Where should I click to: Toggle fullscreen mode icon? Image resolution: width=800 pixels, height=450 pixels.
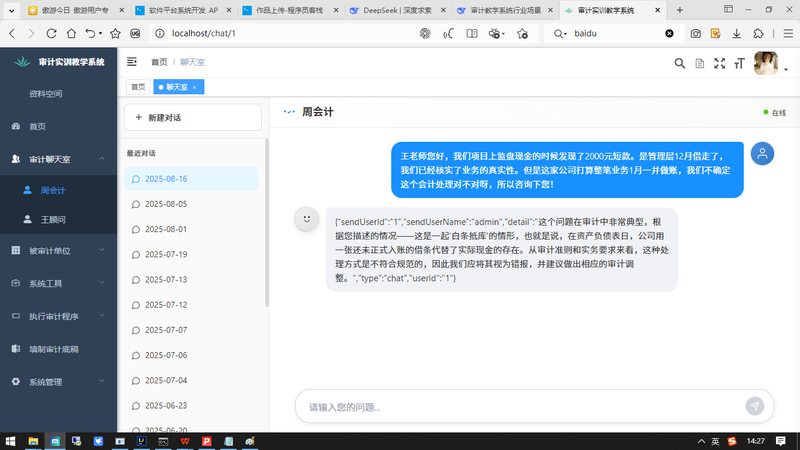pyautogui.click(x=719, y=63)
